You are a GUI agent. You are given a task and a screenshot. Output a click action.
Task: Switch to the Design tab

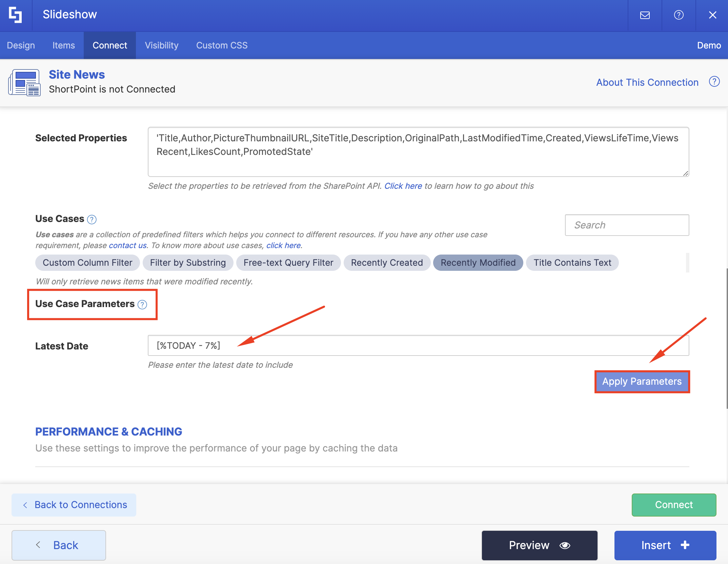[x=21, y=45]
